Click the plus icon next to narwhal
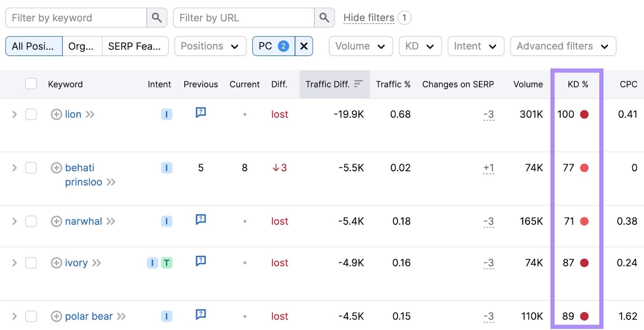 pos(56,221)
